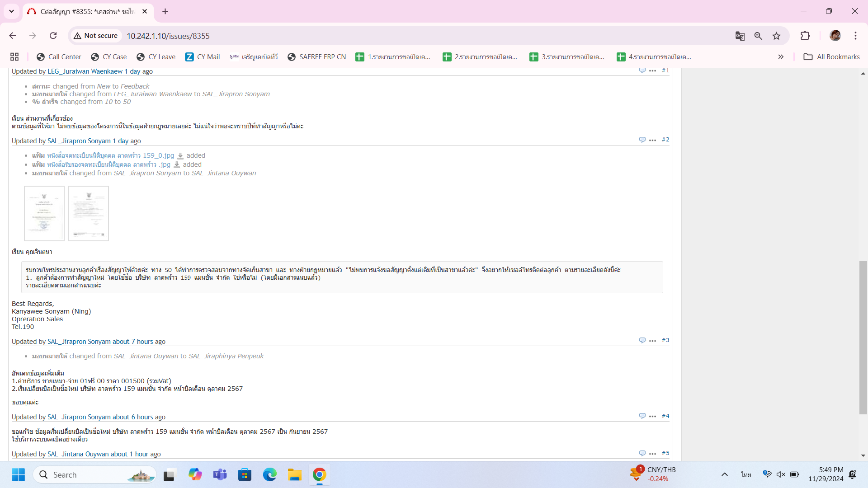Click the Google Translate icon in the address bar
This screenshot has height=488, width=868.
[740, 36]
